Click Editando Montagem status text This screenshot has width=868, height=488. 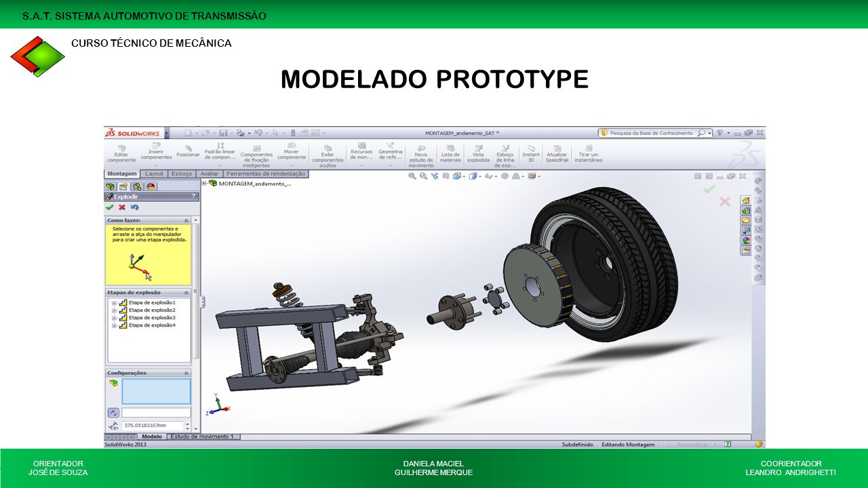[628, 445]
